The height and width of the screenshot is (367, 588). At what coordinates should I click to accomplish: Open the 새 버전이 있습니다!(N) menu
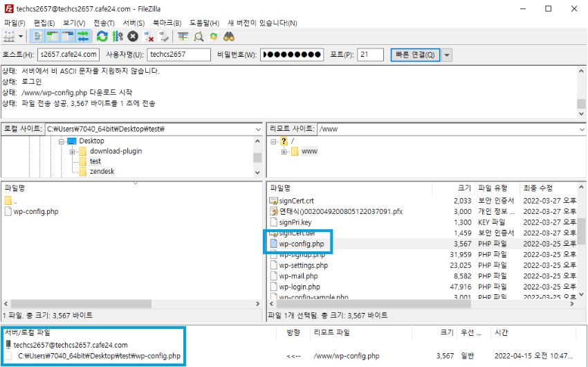pos(262,23)
